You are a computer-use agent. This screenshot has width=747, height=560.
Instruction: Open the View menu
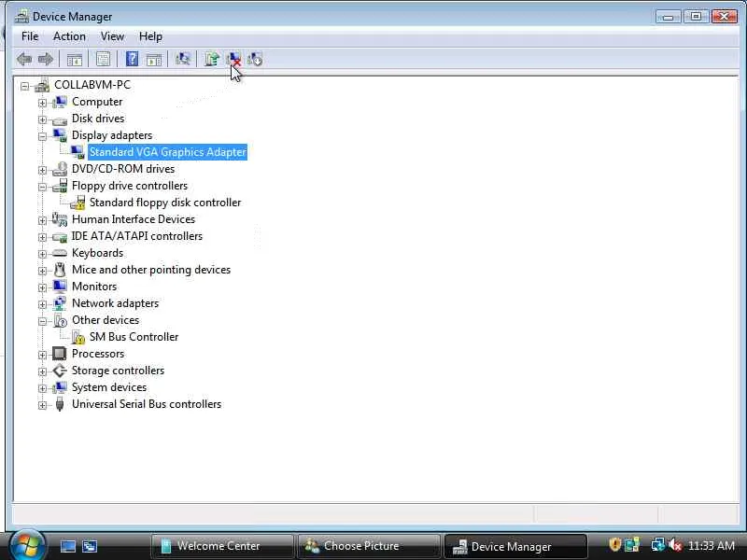[x=112, y=36]
